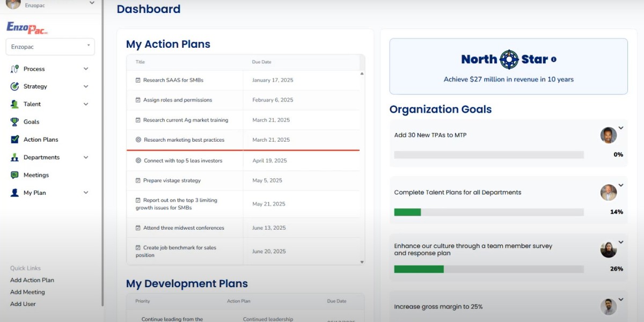644x322 pixels.
Task: Click calendar icon beside Research SAAS for SMBs
Action: coord(138,80)
